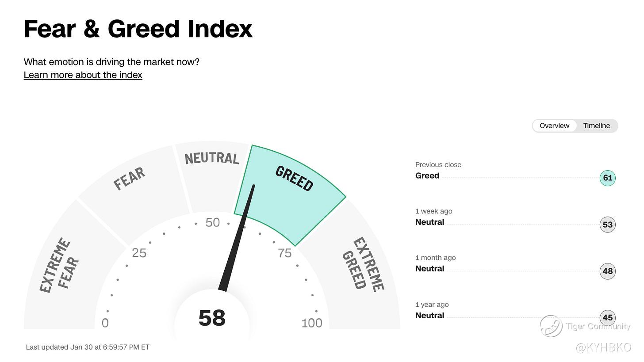Switch to the Timeline view
644x362 pixels.
pos(596,126)
